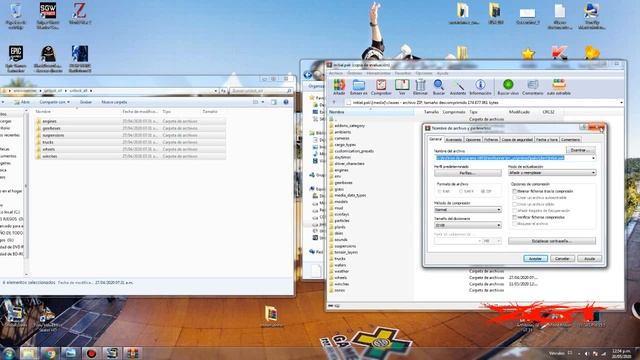The width and height of the screenshot is (640, 360).
Task: Click the Añadir icon in WinRAR toolbar
Action: point(339,87)
